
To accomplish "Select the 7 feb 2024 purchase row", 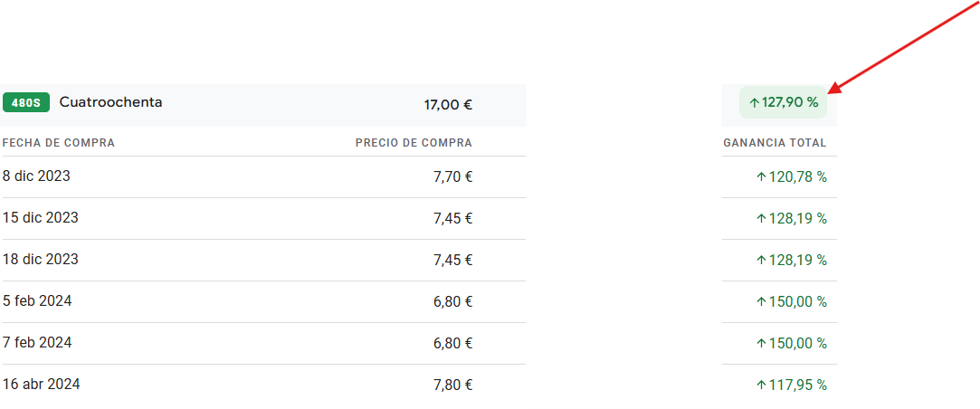I will [419, 343].
